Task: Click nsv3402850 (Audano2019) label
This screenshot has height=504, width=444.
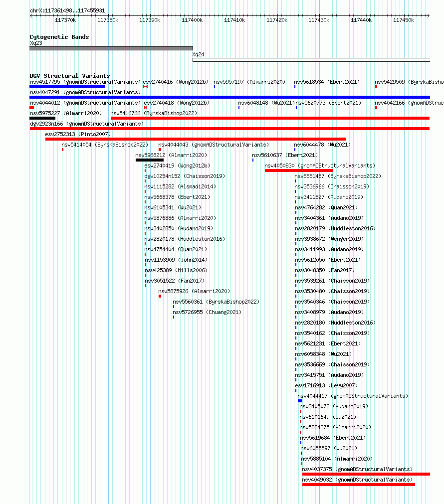Action: click(179, 228)
